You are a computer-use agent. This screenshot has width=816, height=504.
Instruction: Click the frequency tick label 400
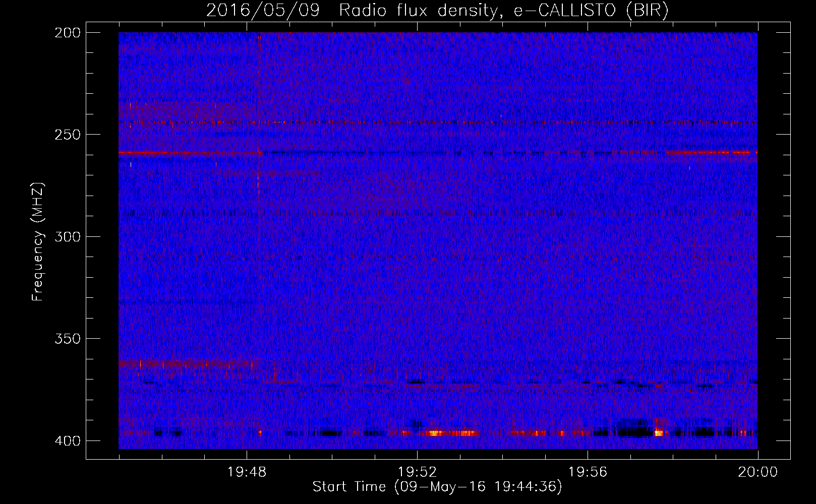[x=68, y=440]
